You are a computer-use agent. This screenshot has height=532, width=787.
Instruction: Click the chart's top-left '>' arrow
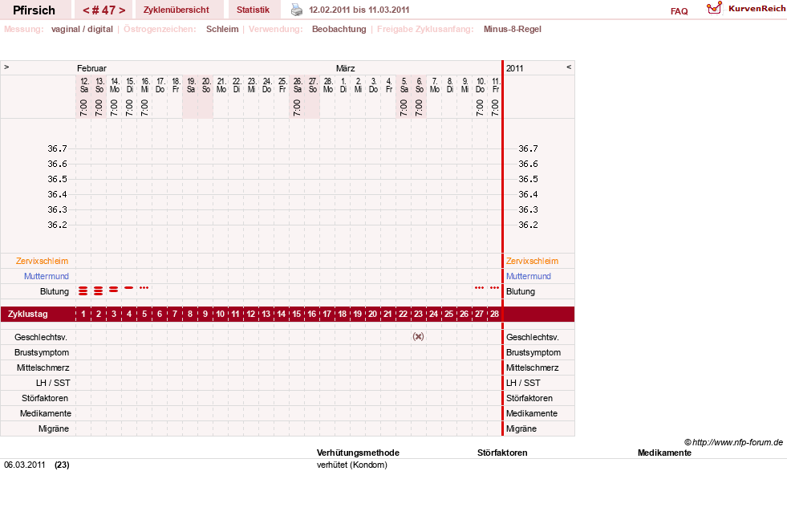tap(6, 67)
